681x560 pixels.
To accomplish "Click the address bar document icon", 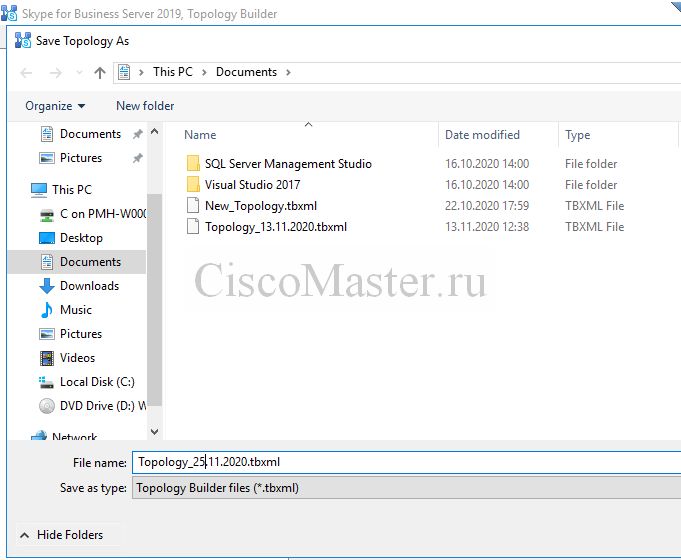I will [x=124, y=72].
